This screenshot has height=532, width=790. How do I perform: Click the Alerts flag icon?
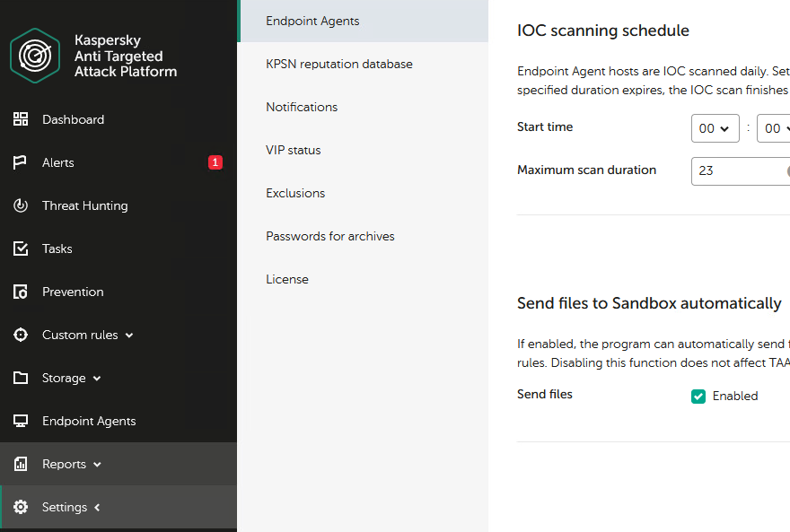point(20,162)
